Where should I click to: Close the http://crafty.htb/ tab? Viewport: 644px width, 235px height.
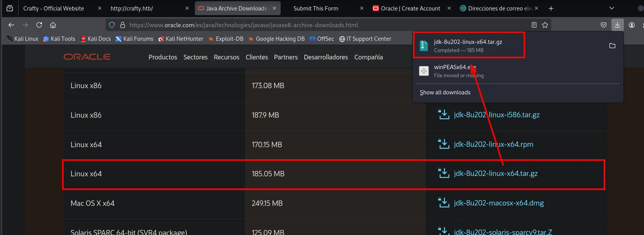coord(187,8)
